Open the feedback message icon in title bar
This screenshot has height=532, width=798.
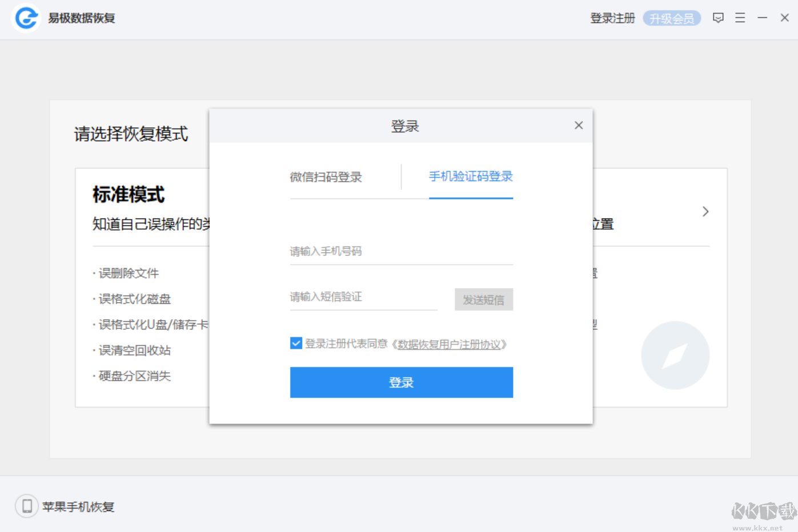click(718, 18)
